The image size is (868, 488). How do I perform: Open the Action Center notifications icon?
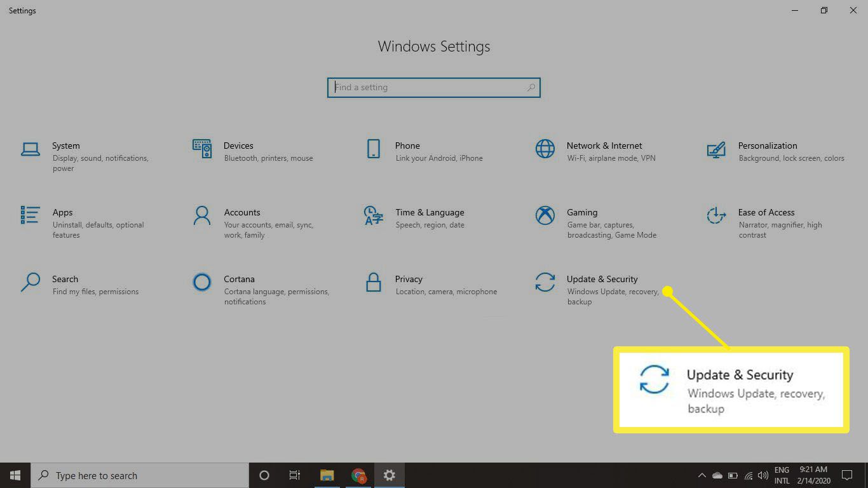coord(847,475)
